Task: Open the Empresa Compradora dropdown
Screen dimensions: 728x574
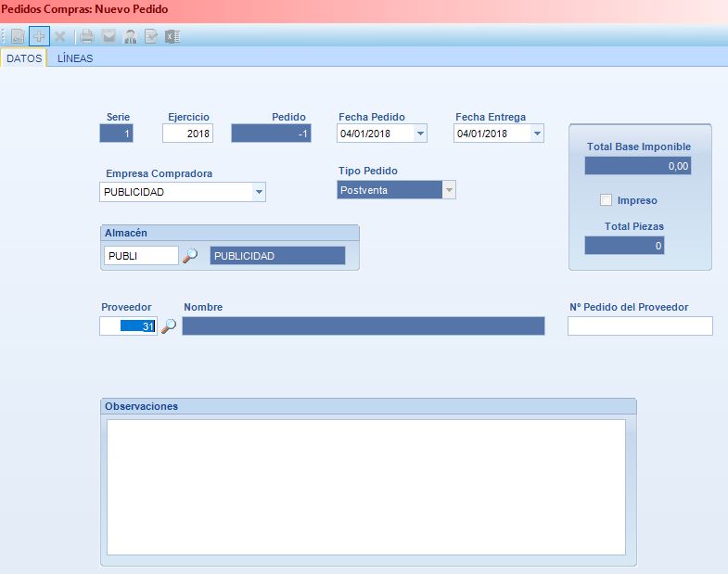Action: click(x=259, y=192)
